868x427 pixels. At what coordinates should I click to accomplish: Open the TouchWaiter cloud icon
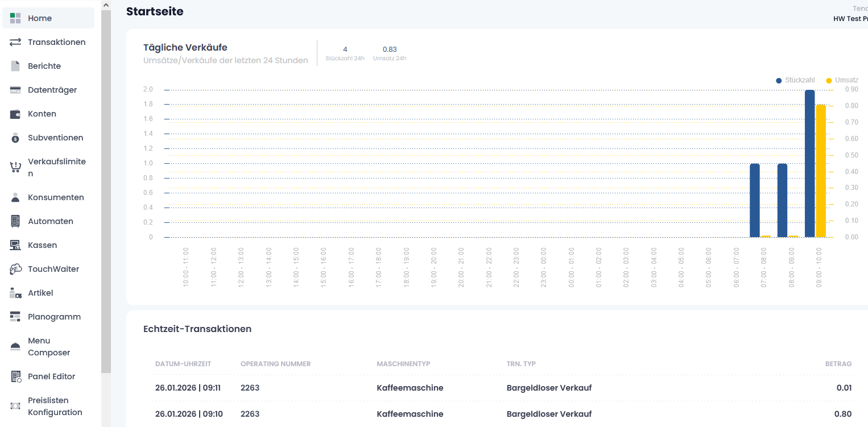coord(15,269)
